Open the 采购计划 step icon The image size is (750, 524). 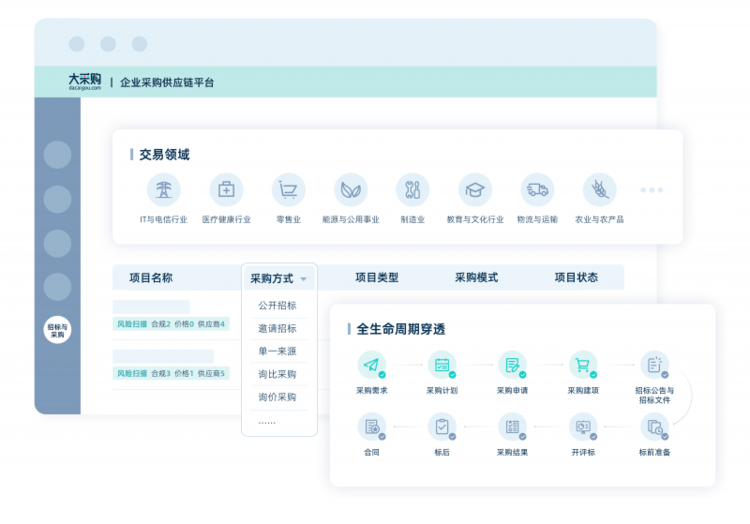click(x=441, y=365)
